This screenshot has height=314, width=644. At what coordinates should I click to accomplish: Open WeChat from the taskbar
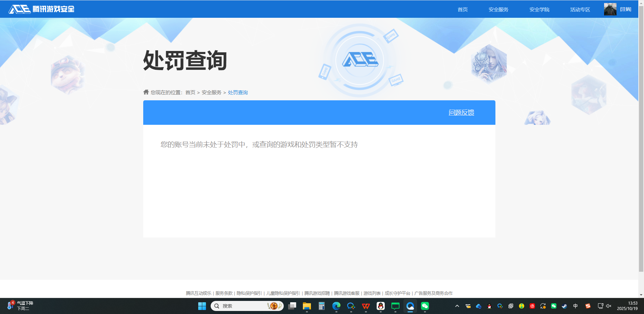click(x=425, y=306)
